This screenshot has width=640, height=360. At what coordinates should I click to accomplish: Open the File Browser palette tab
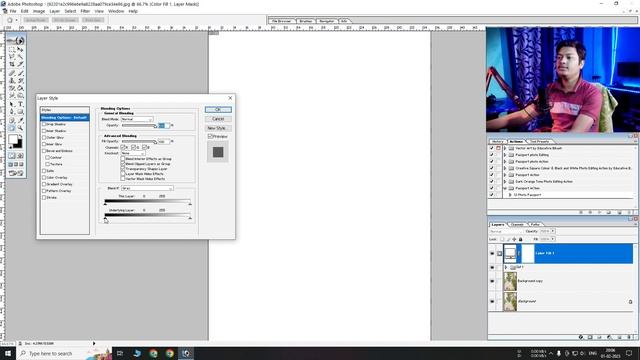[x=282, y=21]
